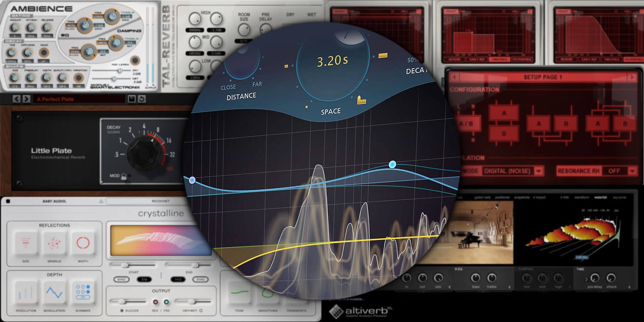The height and width of the screenshot is (322, 644).
Task: Click Altiverb treble EQ knob
Action: (492, 278)
